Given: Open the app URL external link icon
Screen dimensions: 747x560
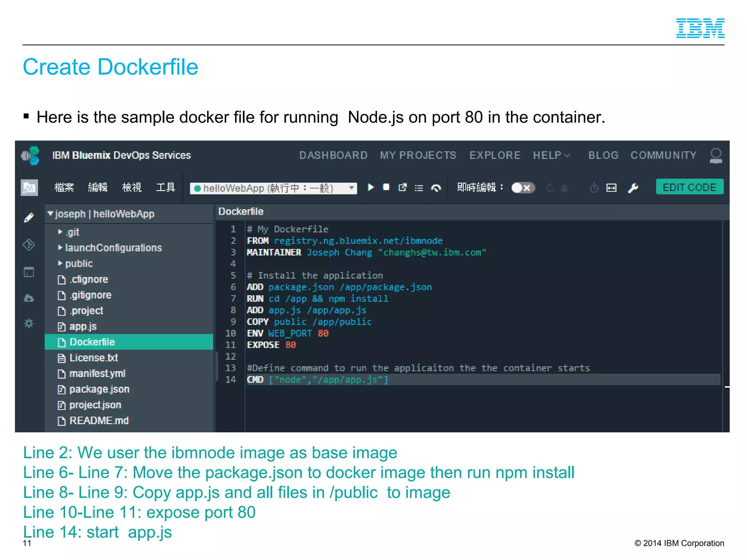Looking at the screenshot, I should coord(402,187).
